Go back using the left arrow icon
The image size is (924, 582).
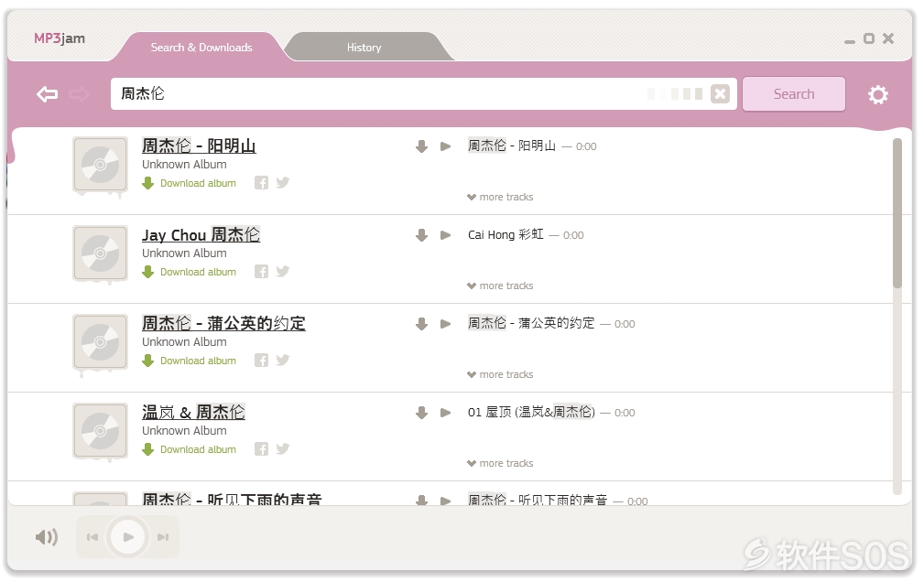tap(47, 94)
